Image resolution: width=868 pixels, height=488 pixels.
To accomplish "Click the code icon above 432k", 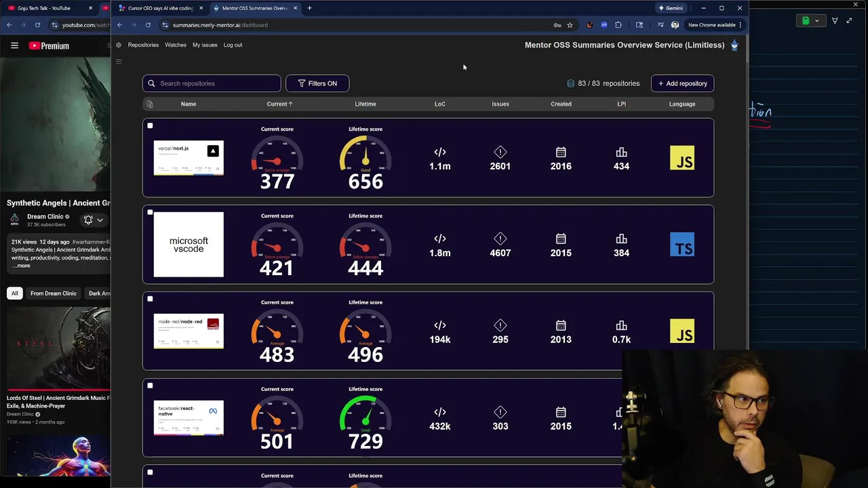I will click(440, 412).
